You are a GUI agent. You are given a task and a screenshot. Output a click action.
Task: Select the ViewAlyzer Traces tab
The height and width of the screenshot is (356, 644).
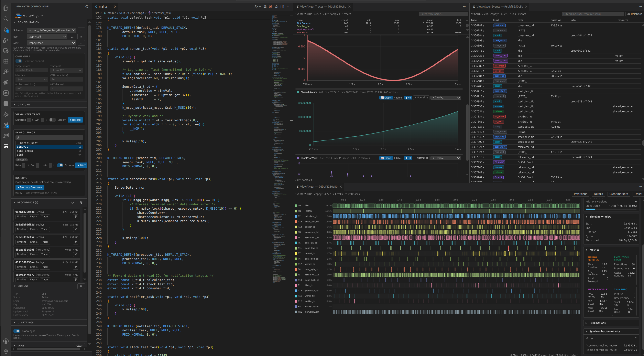point(323,7)
